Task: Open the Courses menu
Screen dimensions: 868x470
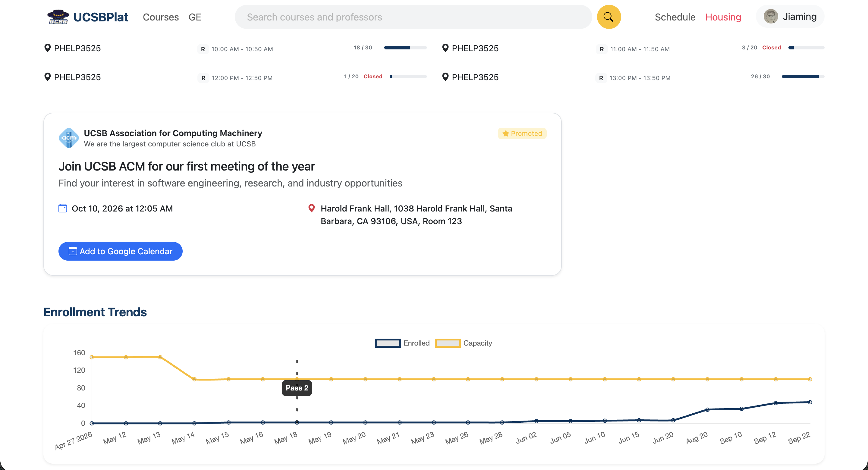Action: [161, 17]
